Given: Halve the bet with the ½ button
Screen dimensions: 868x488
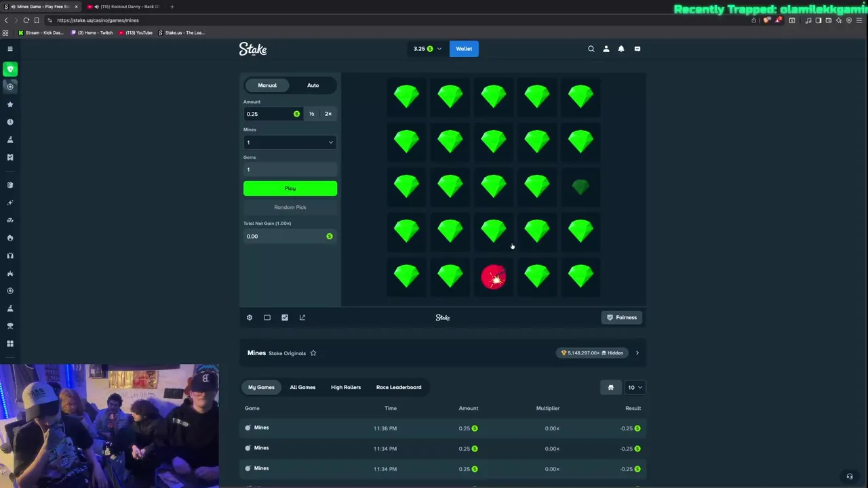Looking at the screenshot, I should (311, 114).
